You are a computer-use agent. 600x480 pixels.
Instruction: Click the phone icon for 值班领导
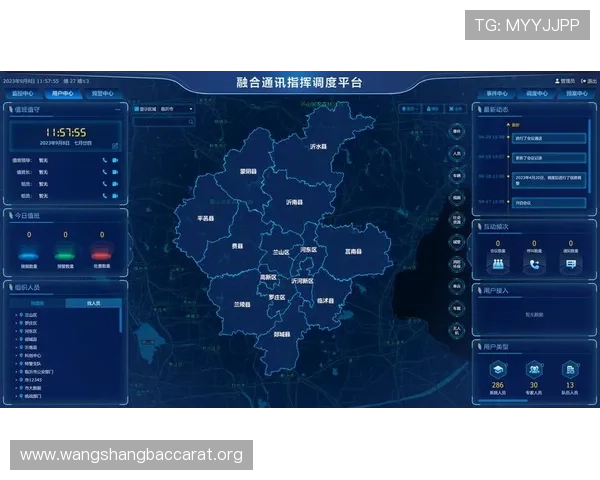coord(104,159)
